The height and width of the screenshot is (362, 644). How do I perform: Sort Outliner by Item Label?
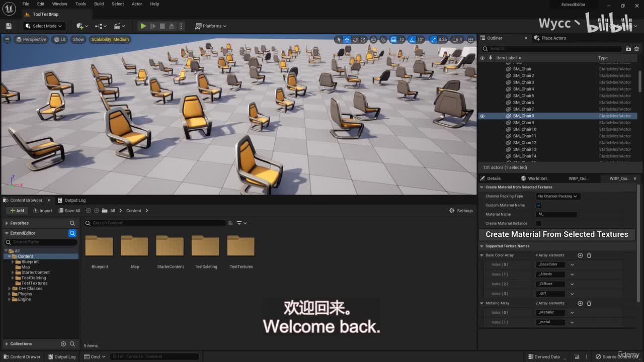[507, 58]
